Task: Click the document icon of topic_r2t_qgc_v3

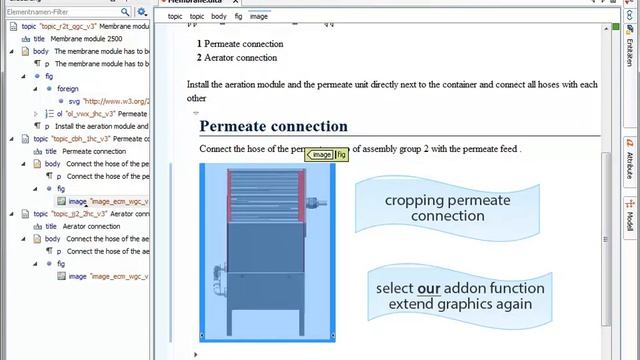Action: click(x=13, y=27)
